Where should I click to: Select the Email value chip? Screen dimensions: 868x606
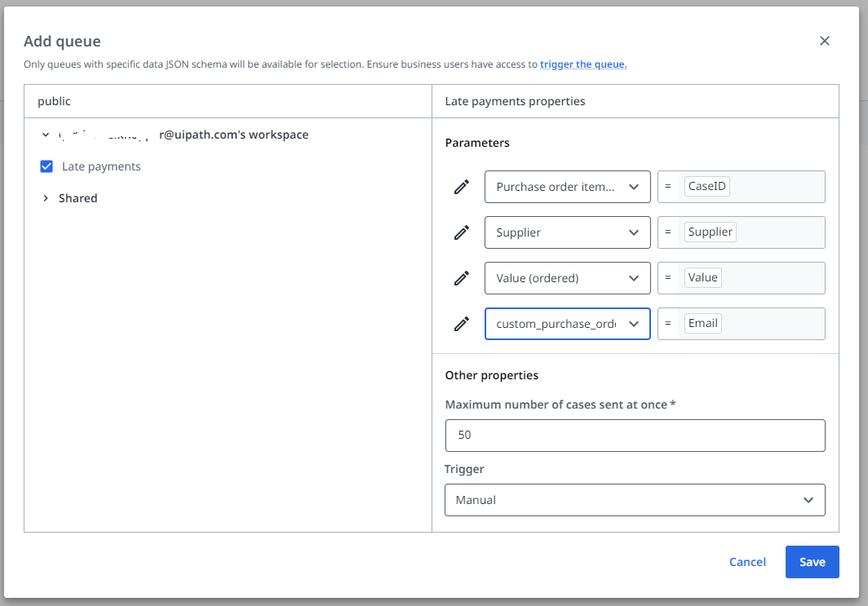pos(702,323)
